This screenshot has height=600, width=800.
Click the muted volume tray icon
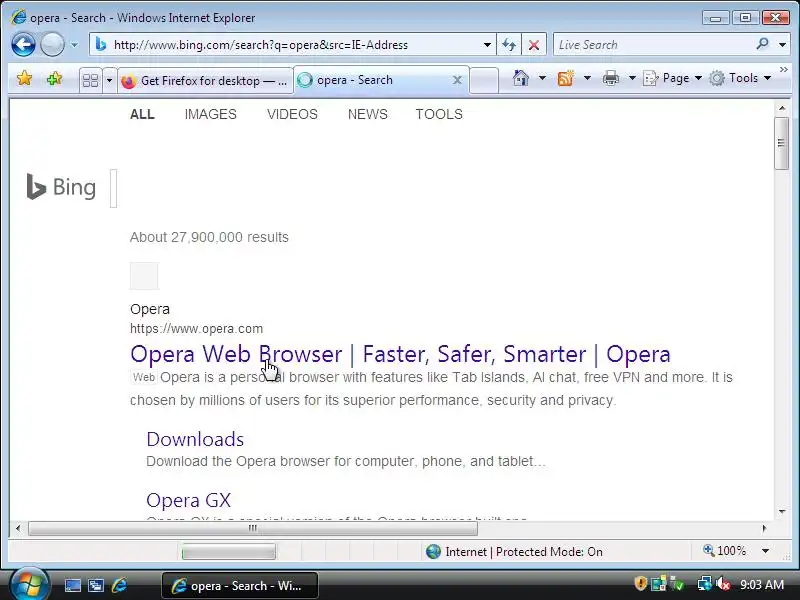tap(723, 584)
